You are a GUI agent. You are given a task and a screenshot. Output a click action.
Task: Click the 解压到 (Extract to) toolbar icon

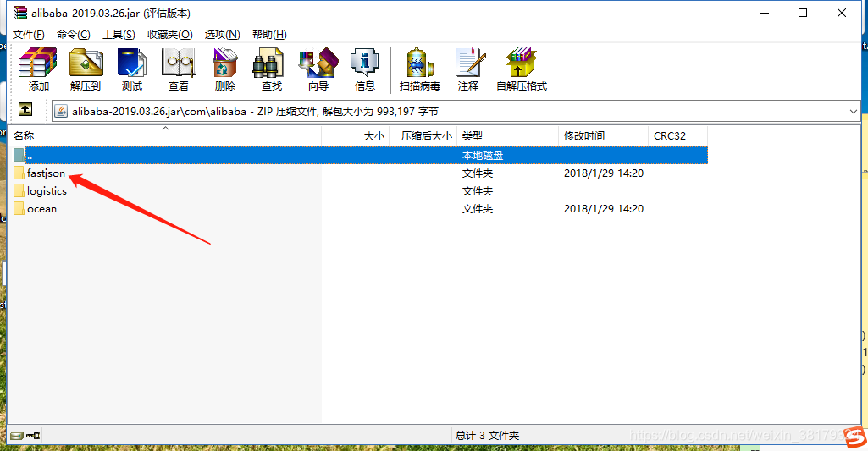(x=86, y=62)
